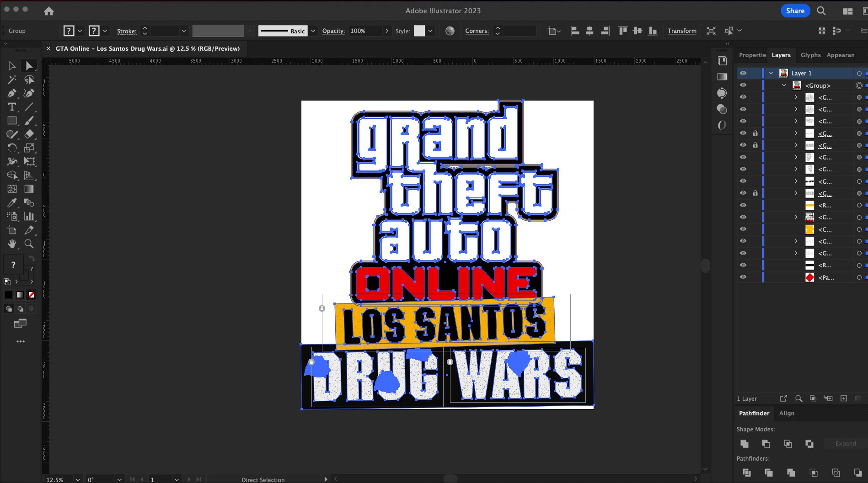Select the Magic Wand tool
This screenshot has height=483, width=868.
click(x=12, y=80)
